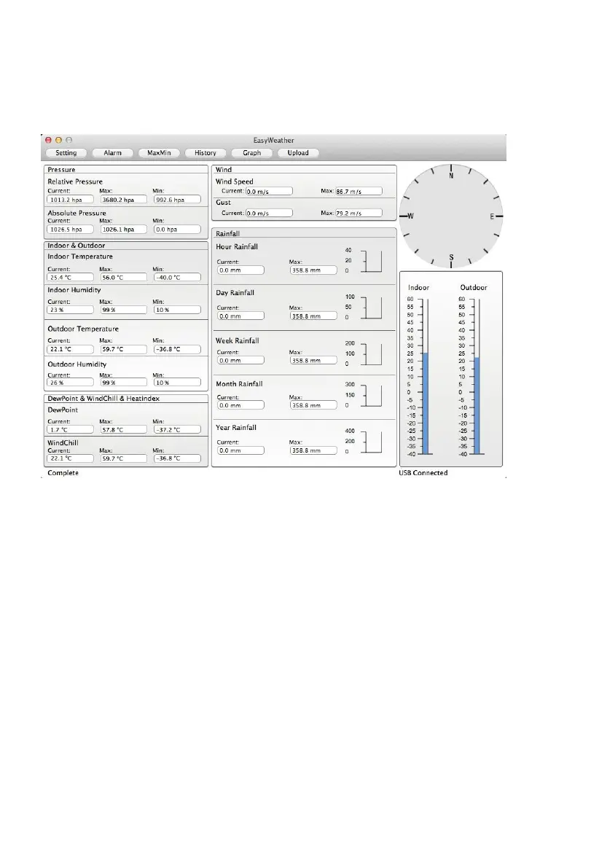Click the Indoor thermometer gauge
The height and width of the screenshot is (868, 599).
tap(424, 377)
